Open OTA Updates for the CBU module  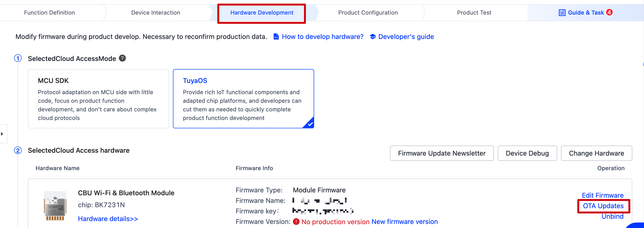click(603, 206)
